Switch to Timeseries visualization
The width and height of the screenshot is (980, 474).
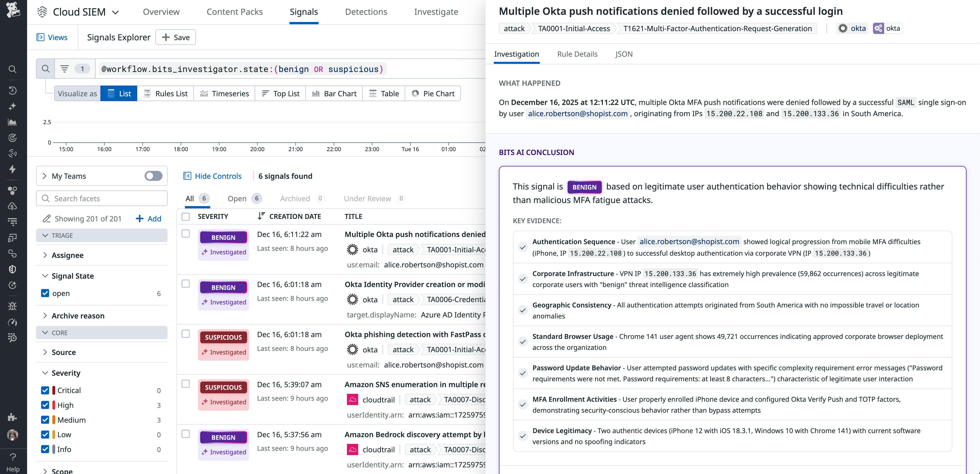(225, 93)
